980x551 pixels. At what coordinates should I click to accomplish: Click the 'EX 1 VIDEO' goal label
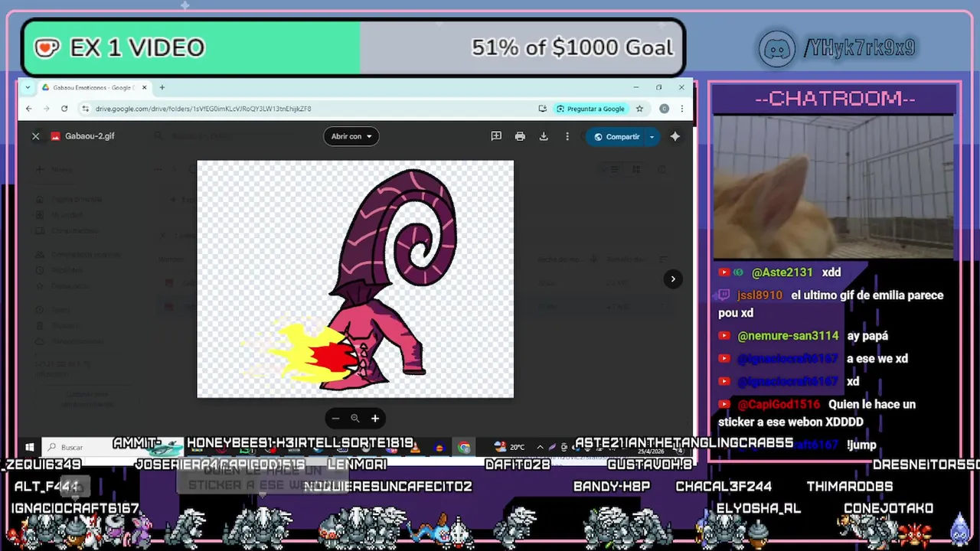click(x=137, y=47)
